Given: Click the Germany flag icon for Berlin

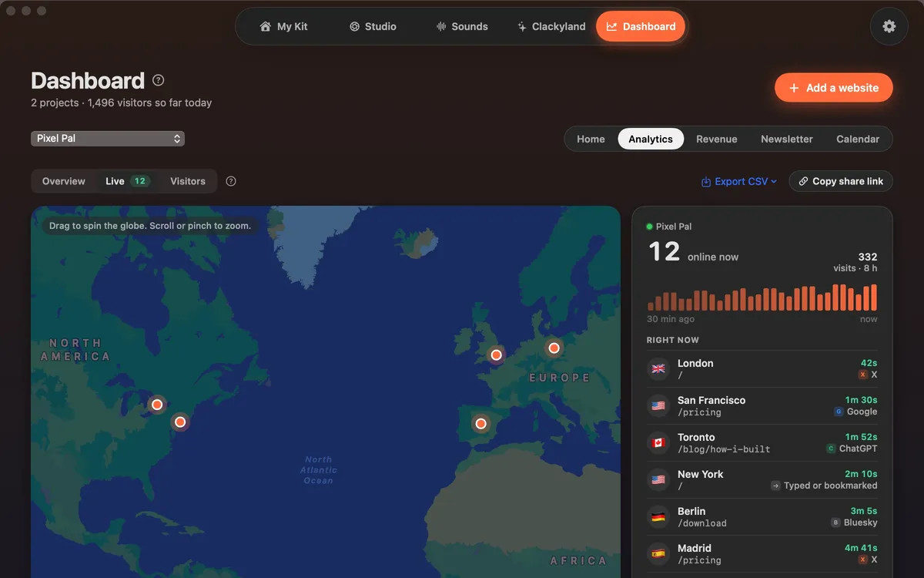Looking at the screenshot, I should coord(658,516).
